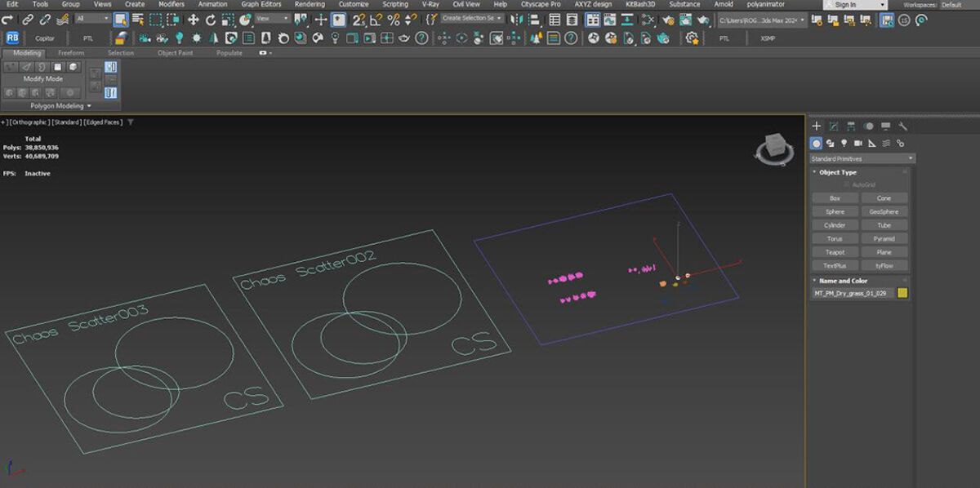Toggle the AutoGrid checkbox
Image resolution: width=980 pixels, height=488 pixels.
tap(847, 185)
